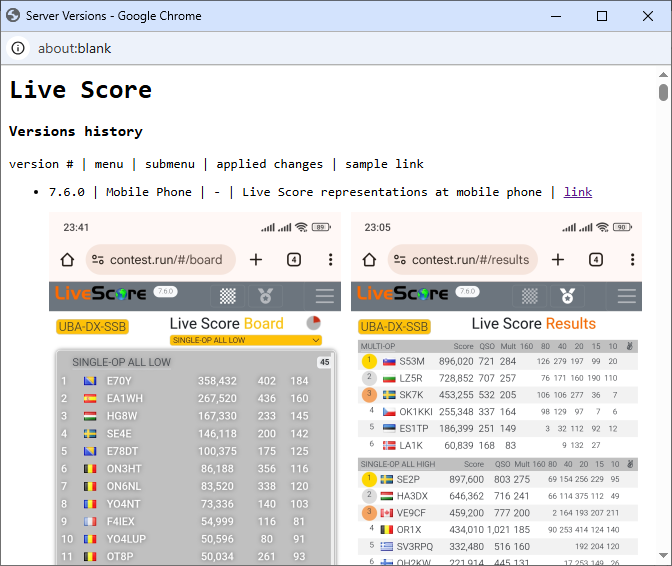Open hamburger menu in results screenshot
This screenshot has height=566, width=672.
[626, 296]
